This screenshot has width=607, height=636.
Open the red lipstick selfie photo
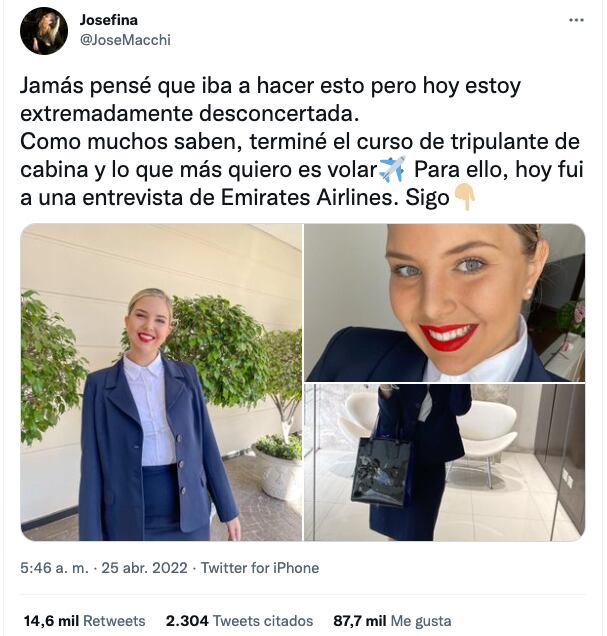click(445, 303)
